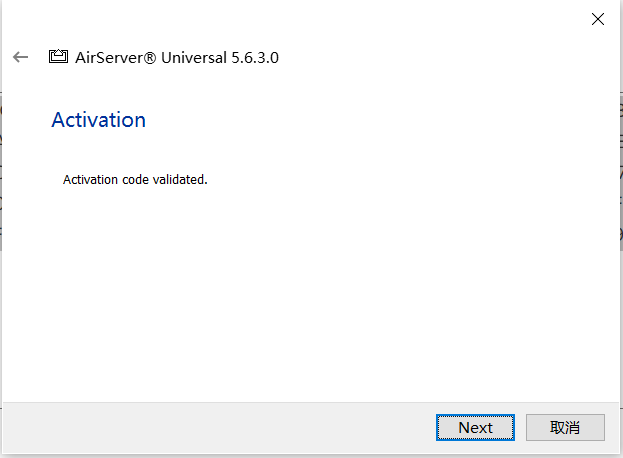623x458 pixels.
Task: Click the Activation heading
Action: click(x=99, y=120)
